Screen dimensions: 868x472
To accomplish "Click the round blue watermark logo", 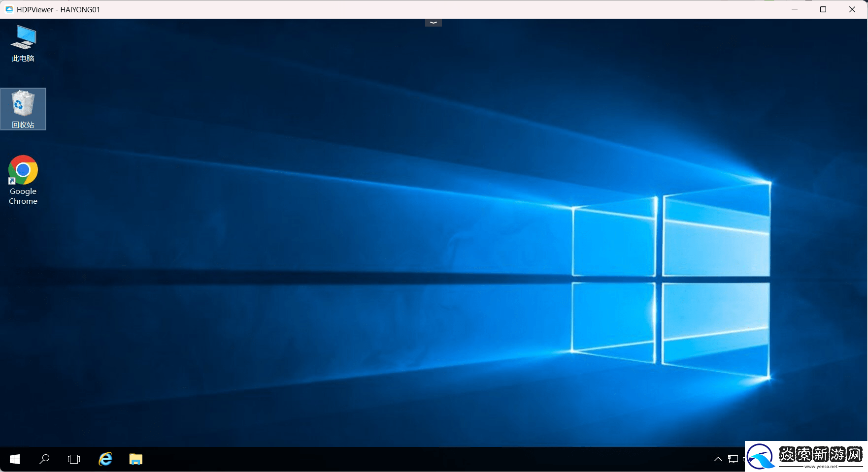I will pos(761,457).
